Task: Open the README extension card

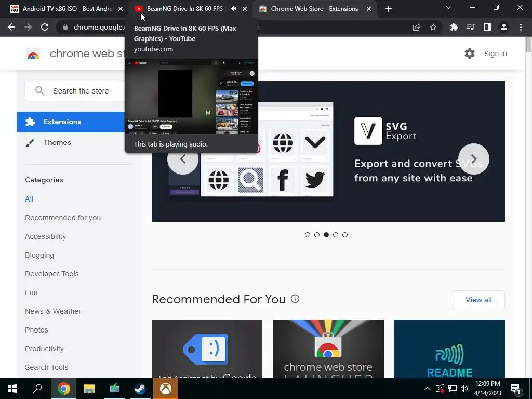Action: [x=449, y=349]
